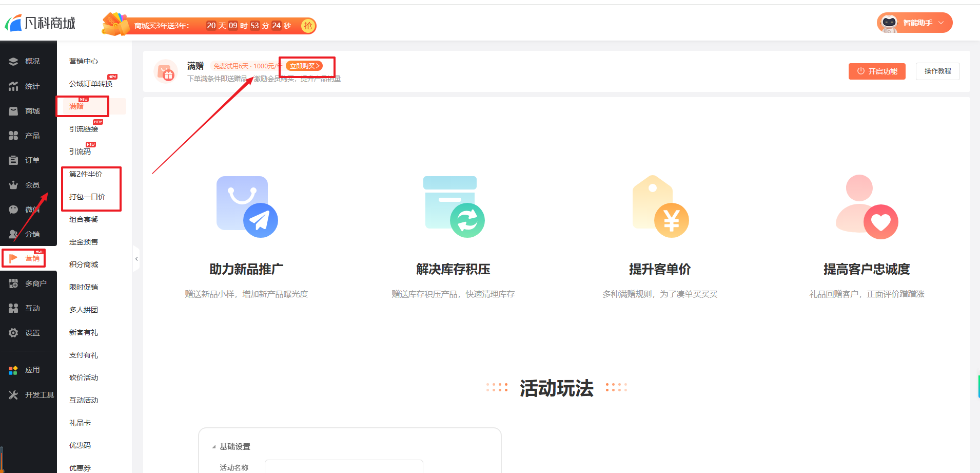Choose the 多人拼团 menu entry
The image size is (980, 473).
coord(84,310)
